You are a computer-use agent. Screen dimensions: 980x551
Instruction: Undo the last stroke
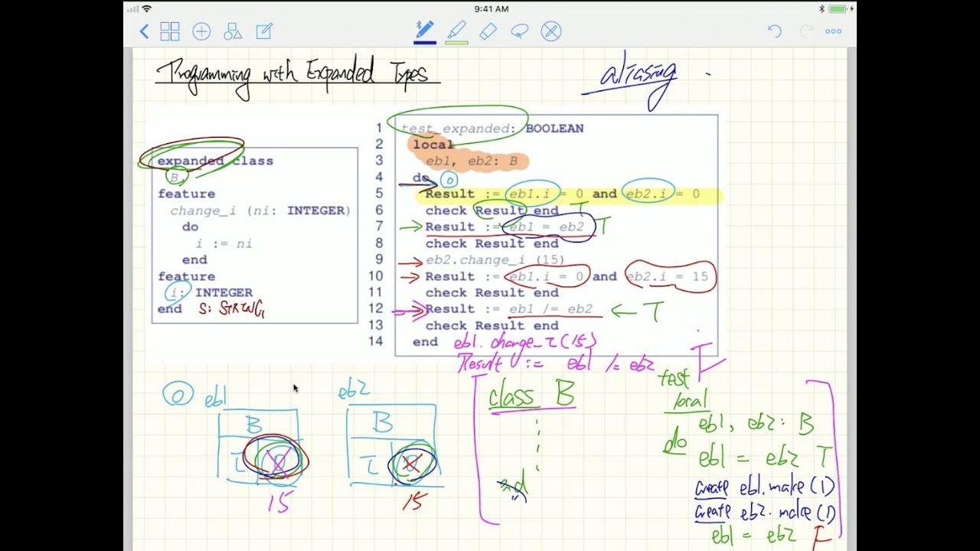pyautogui.click(x=775, y=31)
